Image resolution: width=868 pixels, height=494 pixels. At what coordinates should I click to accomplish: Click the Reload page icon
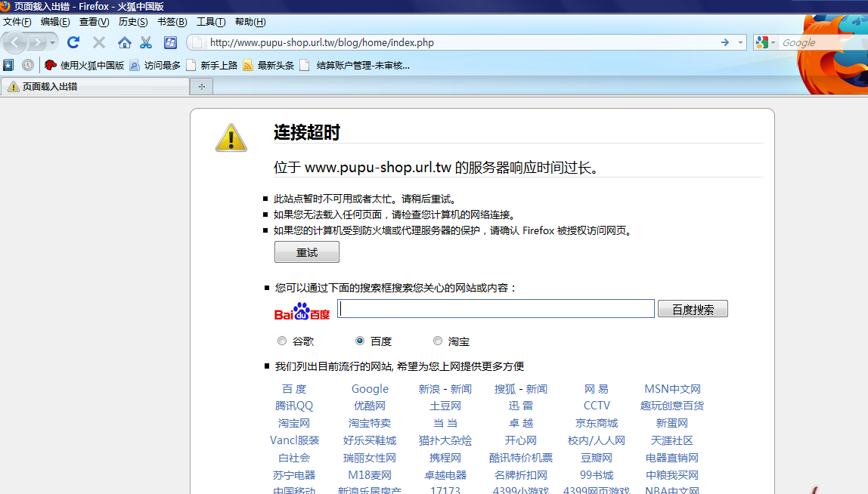[73, 42]
